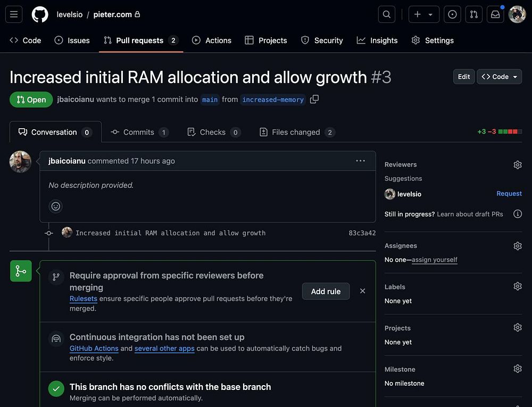The image size is (532, 407).
Task: Click the draft PR info icon
Action: [518, 214]
